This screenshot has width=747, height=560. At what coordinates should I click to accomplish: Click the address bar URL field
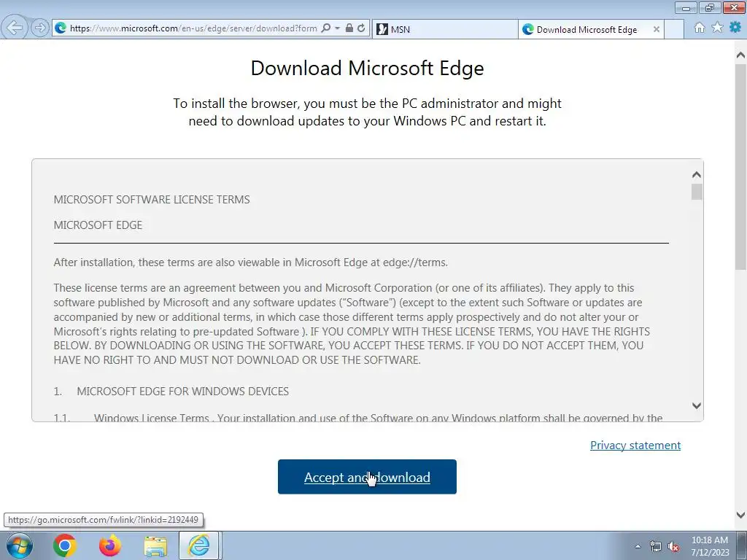click(x=193, y=28)
